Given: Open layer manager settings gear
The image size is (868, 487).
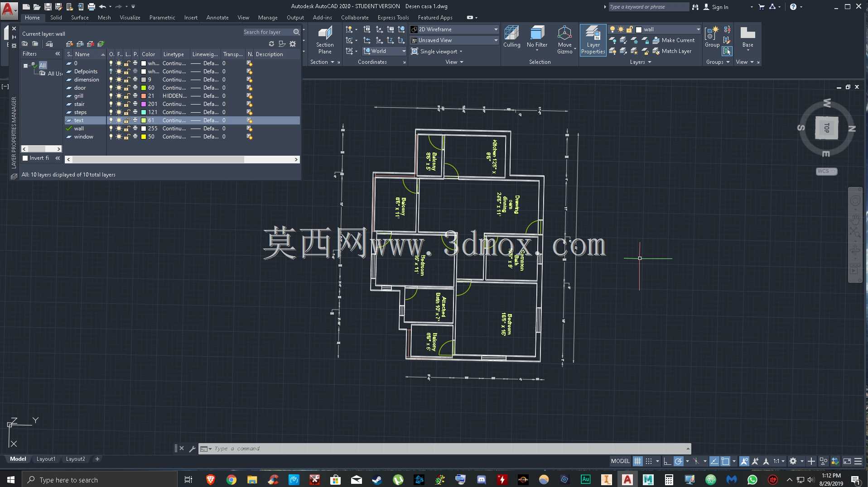Looking at the screenshot, I should [293, 44].
